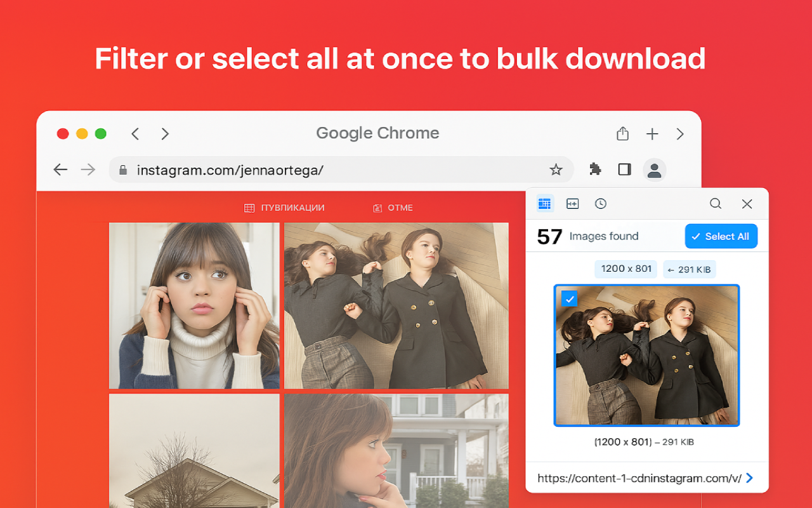This screenshot has width=812, height=508.
Task: Open download history via the clock icon
Action: 600,203
